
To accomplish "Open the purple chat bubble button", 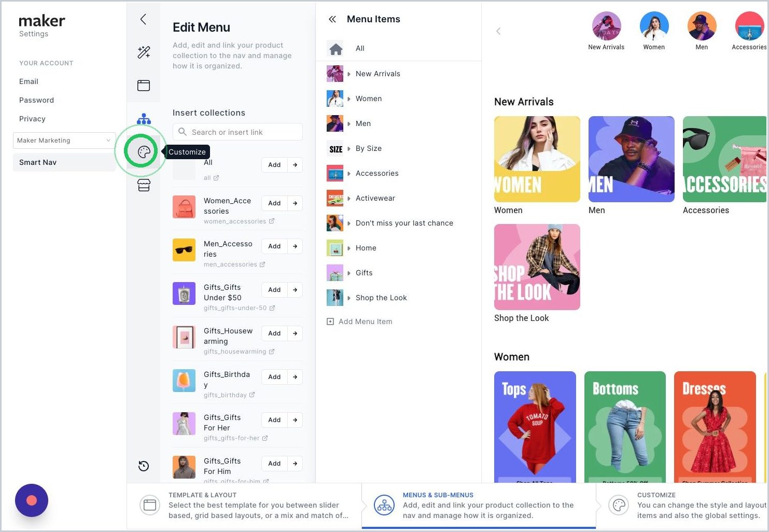I will pyautogui.click(x=32, y=500).
